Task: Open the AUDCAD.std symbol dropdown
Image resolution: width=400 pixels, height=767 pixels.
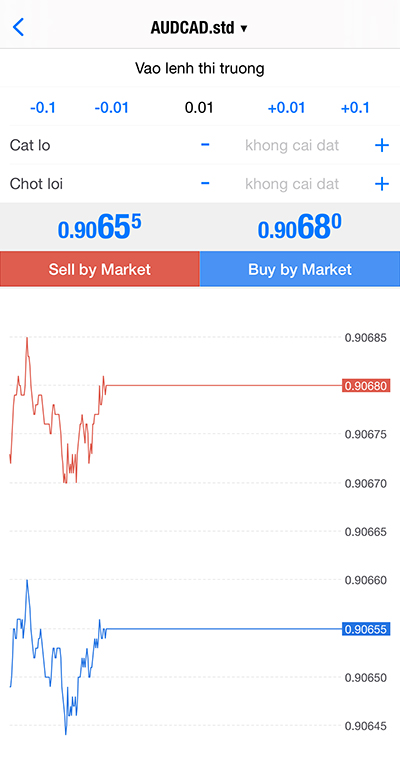Action: pyautogui.click(x=199, y=27)
